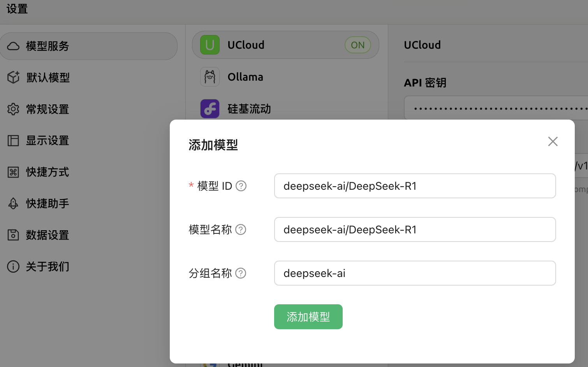Click the question mark beside 模型名称
The image size is (588, 367).
241,230
